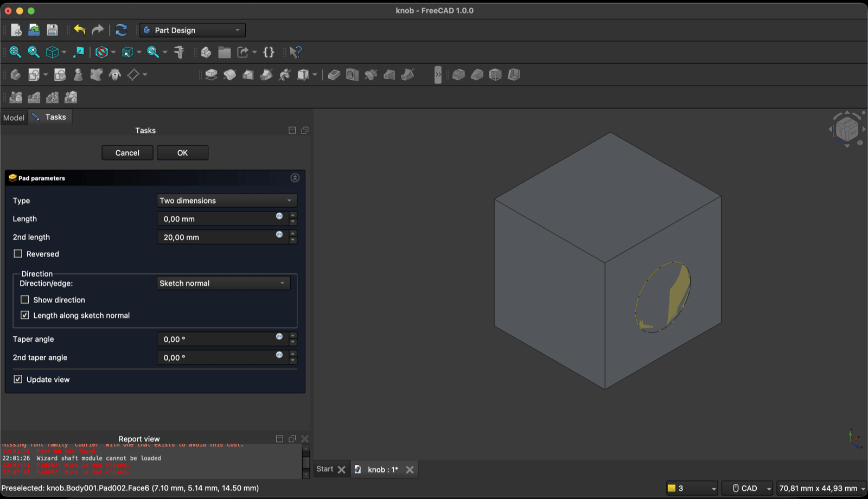Select the knob : 1* document tab

pyautogui.click(x=383, y=470)
